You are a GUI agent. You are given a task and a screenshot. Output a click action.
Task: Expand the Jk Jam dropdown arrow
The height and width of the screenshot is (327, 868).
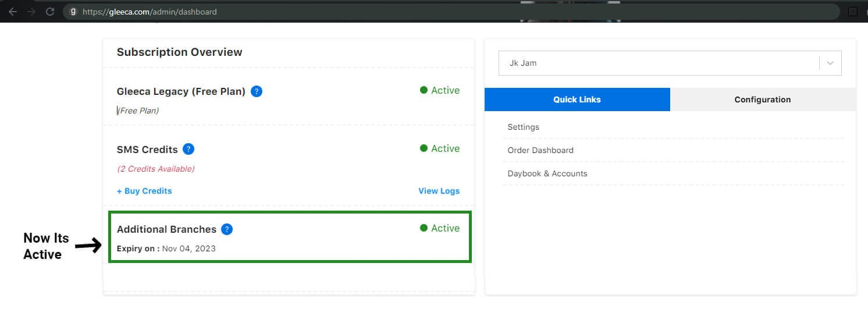pos(830,63)
